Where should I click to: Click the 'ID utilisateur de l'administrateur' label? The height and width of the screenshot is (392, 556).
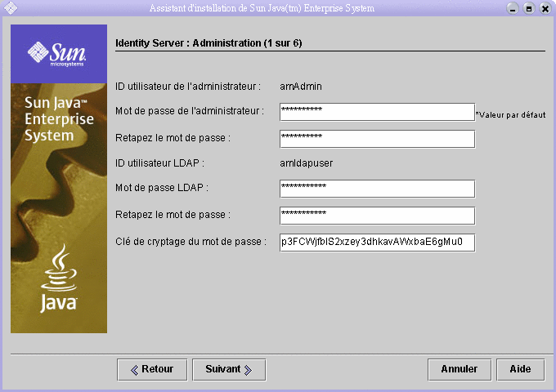point(188,87)
